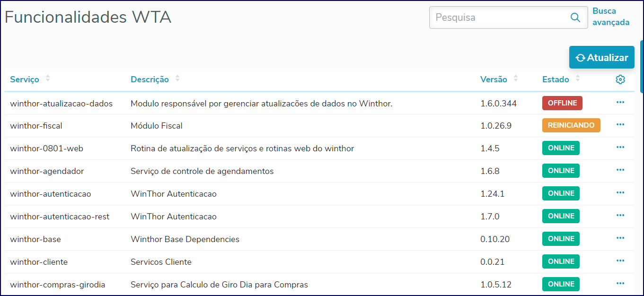Click description 'Winthor Base Dependencies'

pyautogui.click(x=185, y=239)
